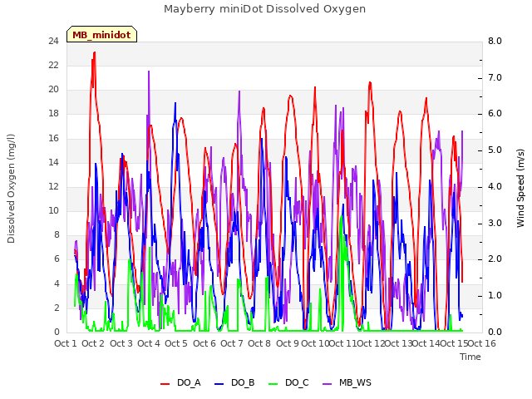Click the Time axis label
This screenshot has height=399, width=532.
click(470, 357)
